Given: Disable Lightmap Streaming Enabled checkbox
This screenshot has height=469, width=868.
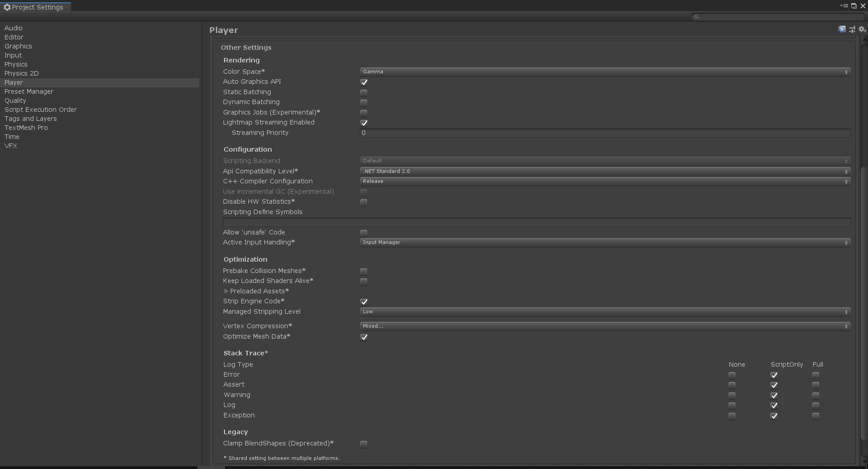Looking at the screenshot, I should point(364,123).
